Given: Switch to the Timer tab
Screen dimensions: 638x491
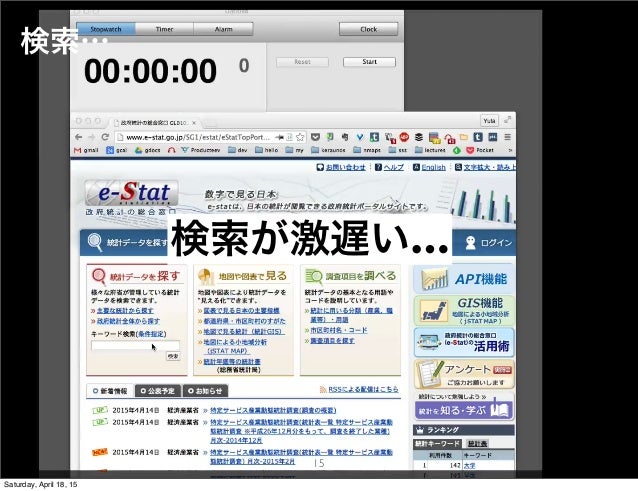Looking at the screenshot, I should coord(164,29).
